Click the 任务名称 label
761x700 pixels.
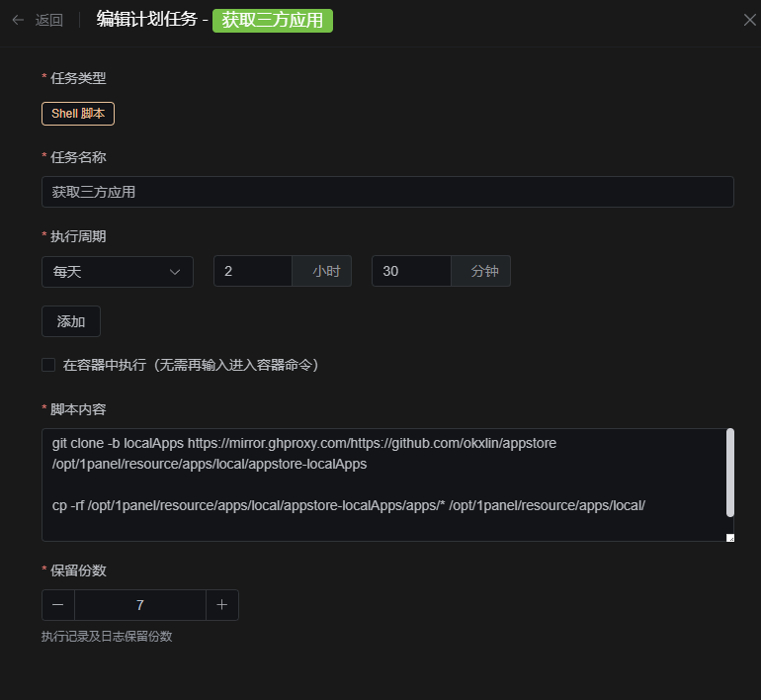pyautogui.click(x=78, y=157)
